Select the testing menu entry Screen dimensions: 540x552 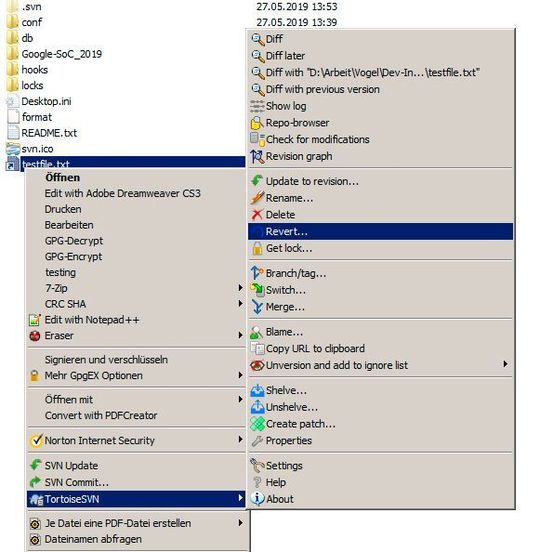coord(136,272)
